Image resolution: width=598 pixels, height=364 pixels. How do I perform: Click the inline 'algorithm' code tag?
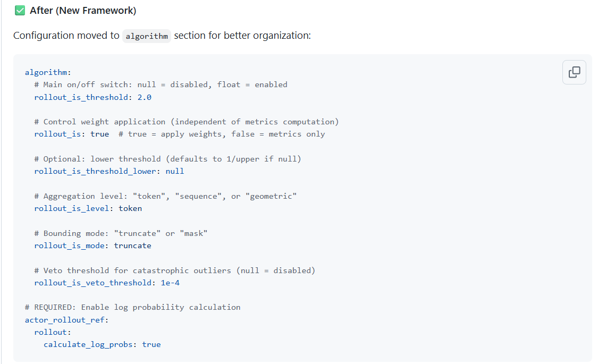pyautogui.click(x=147, y=36)
